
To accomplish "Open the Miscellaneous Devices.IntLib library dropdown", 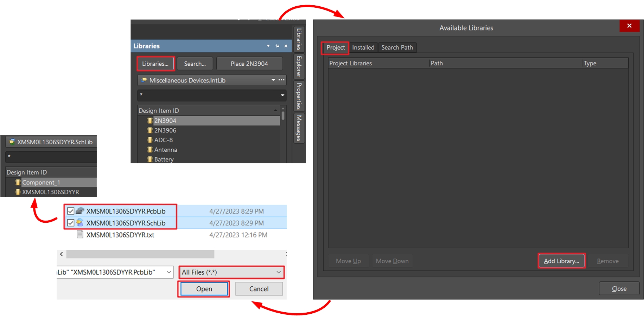I will coord(273,80).
